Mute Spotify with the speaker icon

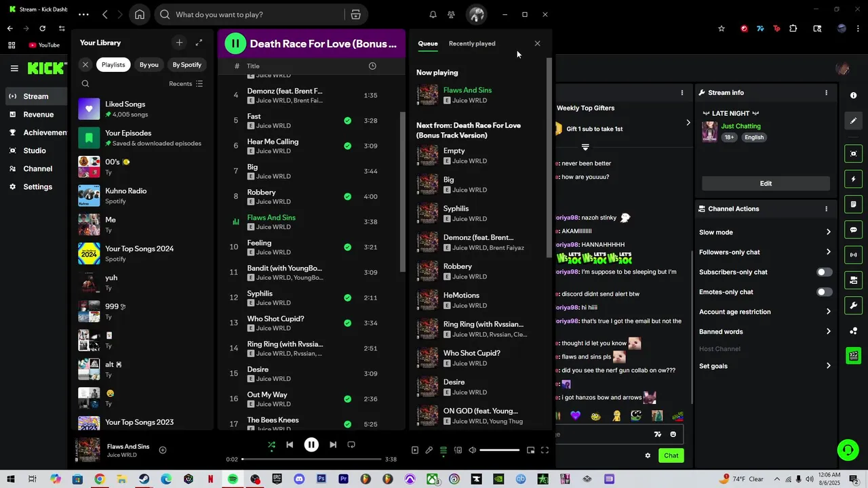[473, 450]
